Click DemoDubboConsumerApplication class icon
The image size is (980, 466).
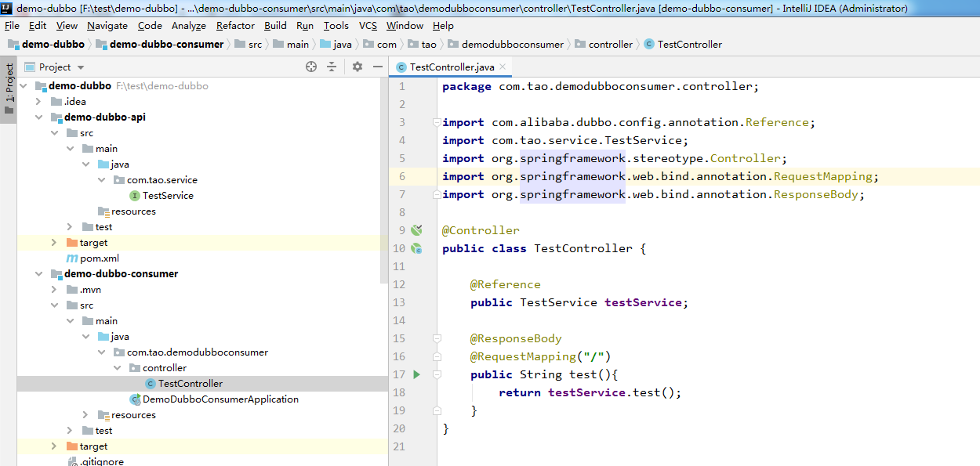[135, 399]
